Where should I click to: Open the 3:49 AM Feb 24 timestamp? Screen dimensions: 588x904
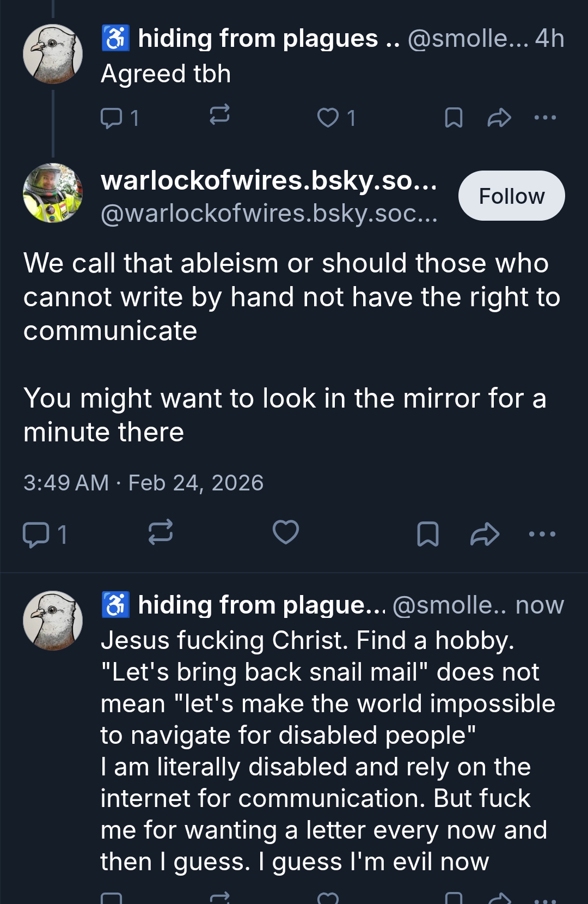pyautogui.click(x=143, y=483)
